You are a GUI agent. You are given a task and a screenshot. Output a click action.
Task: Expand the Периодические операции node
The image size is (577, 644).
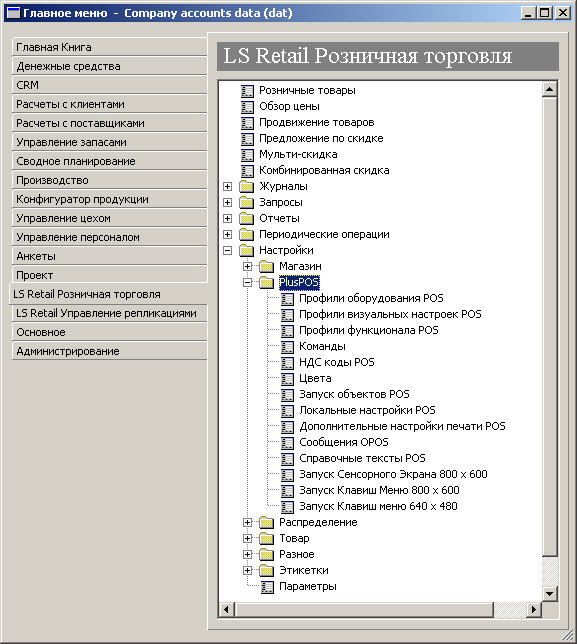point(227,235)
